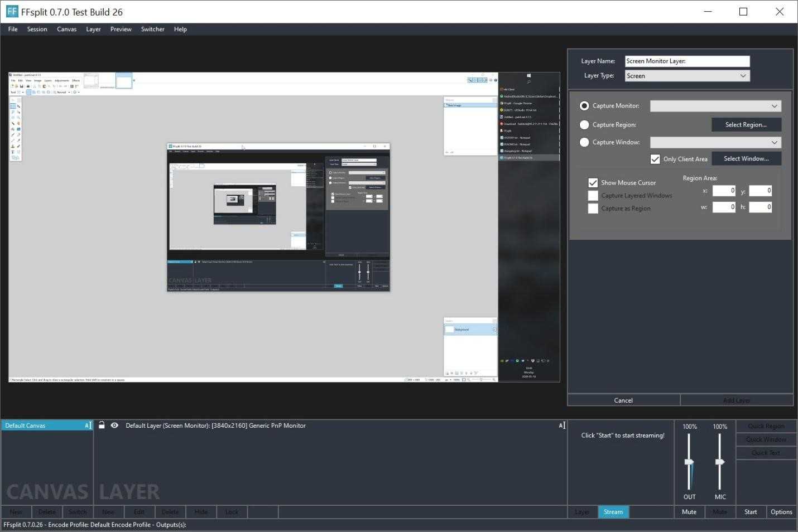This screenshot has height=532, width=798.
Task: Unlock the Default Layer lock icon
Action: pyautogui.click(x=102, y=425)
